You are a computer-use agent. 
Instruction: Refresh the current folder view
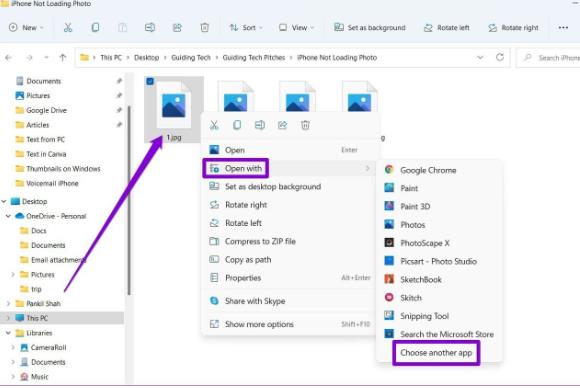(500, 57)
